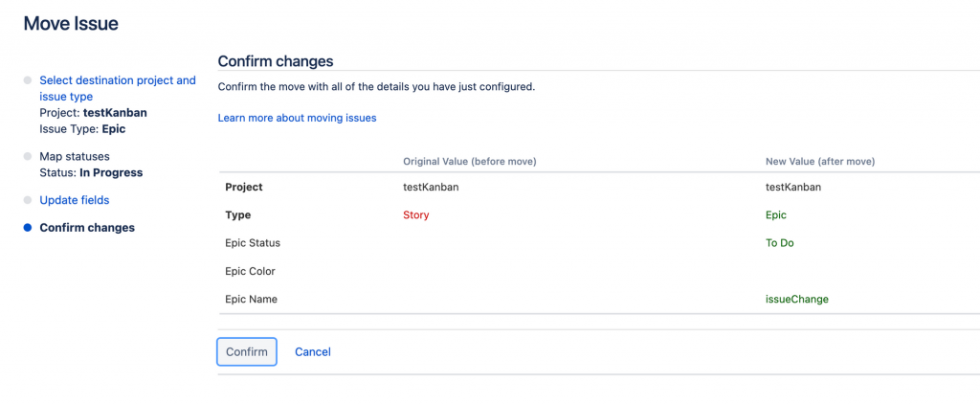Cancel the issue move
This screenshot has width=980, height=404.
(x=313, y=352)
